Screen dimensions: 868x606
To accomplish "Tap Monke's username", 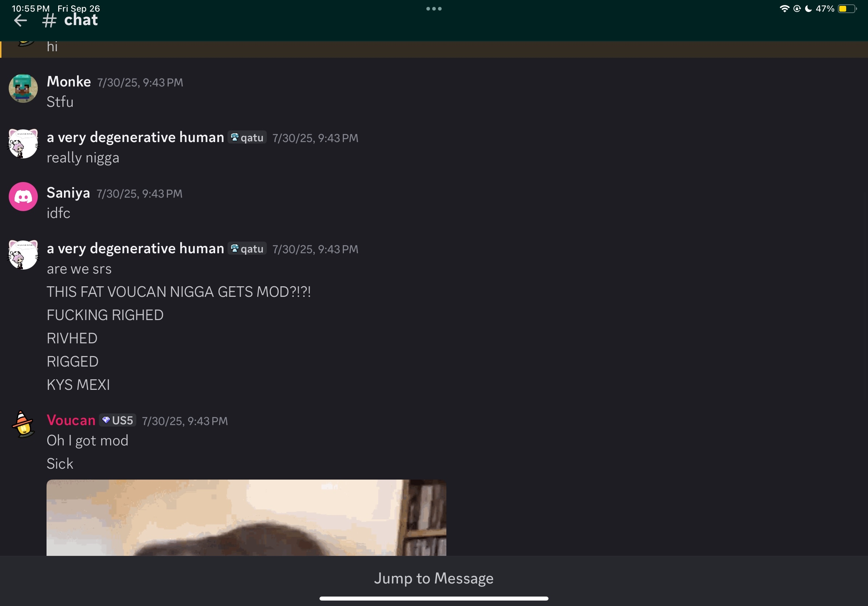I will 68,82.
